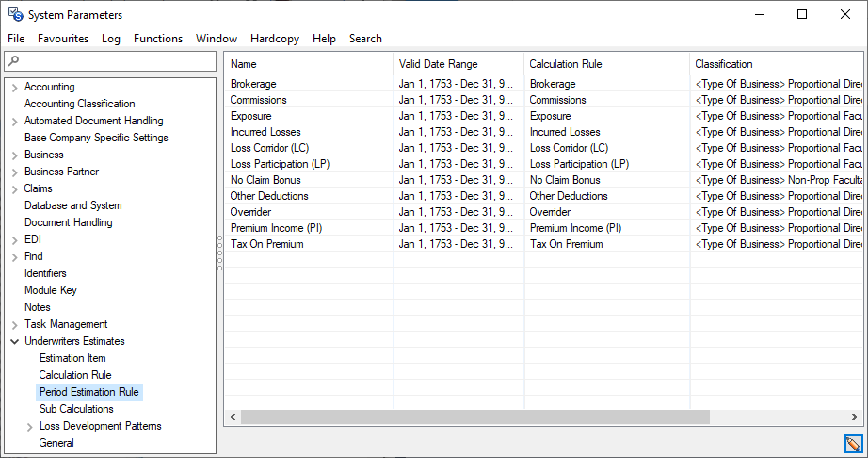
Task: Click the Classification column header
Action: pos(724,64)
